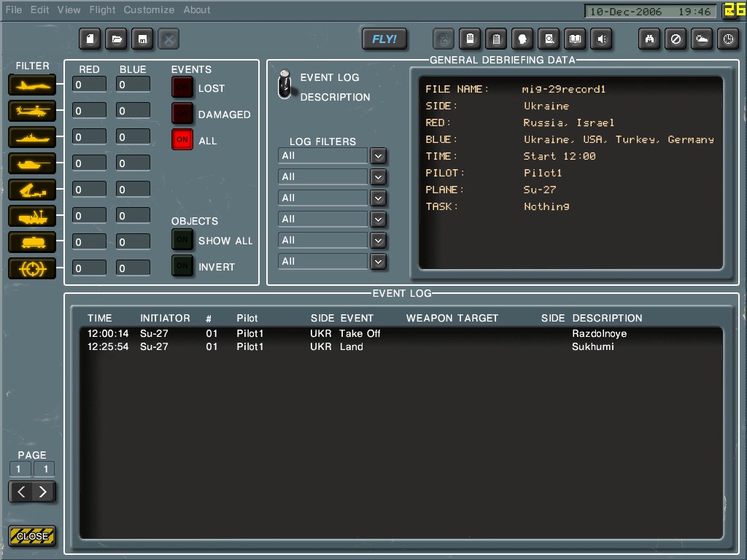Click the CLOSE button

[32, 536]
